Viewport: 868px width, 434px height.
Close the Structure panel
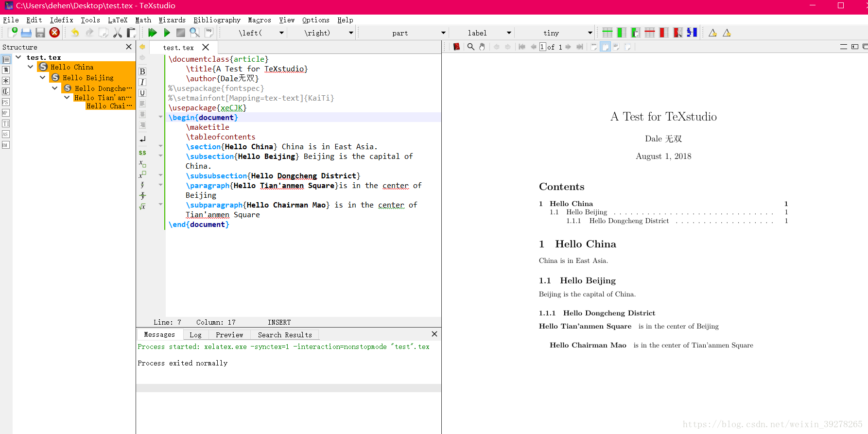129,47
